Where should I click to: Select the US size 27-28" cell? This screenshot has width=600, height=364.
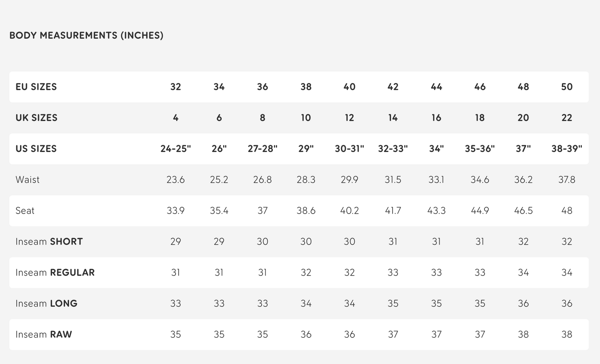point(262,149)
